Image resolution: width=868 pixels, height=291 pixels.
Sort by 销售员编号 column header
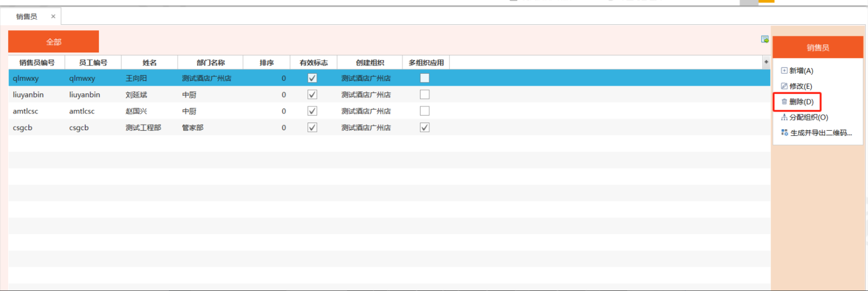[37, 63]
